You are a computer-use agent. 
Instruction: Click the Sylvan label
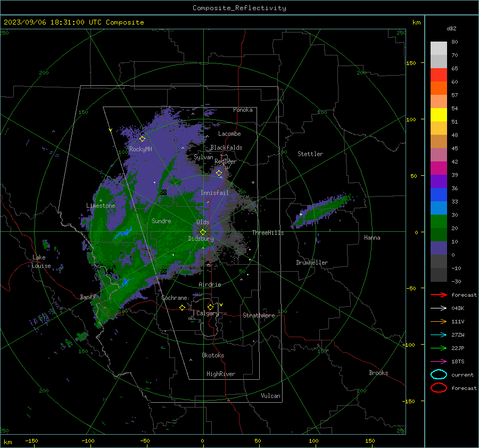[203, 157]
